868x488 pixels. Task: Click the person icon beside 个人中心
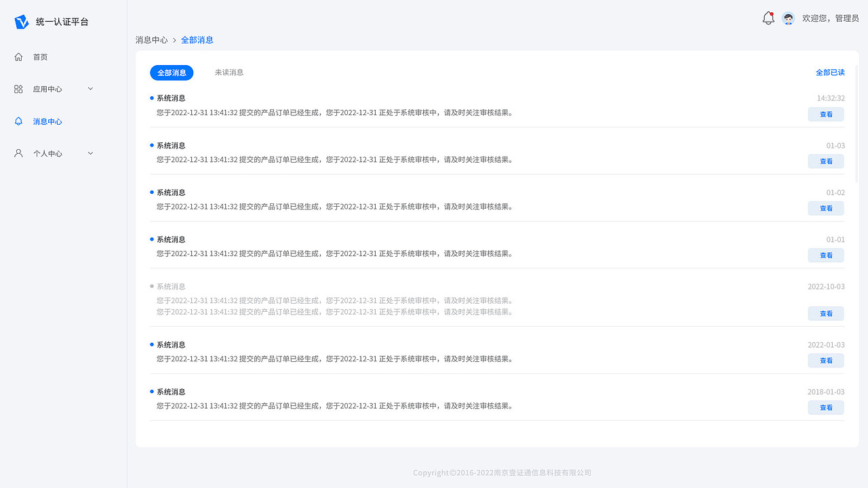18,153
